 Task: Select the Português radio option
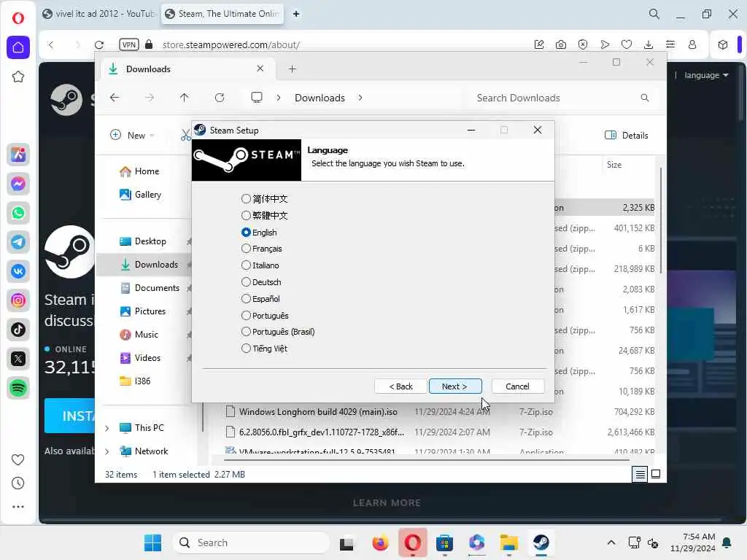pos(265,315)
